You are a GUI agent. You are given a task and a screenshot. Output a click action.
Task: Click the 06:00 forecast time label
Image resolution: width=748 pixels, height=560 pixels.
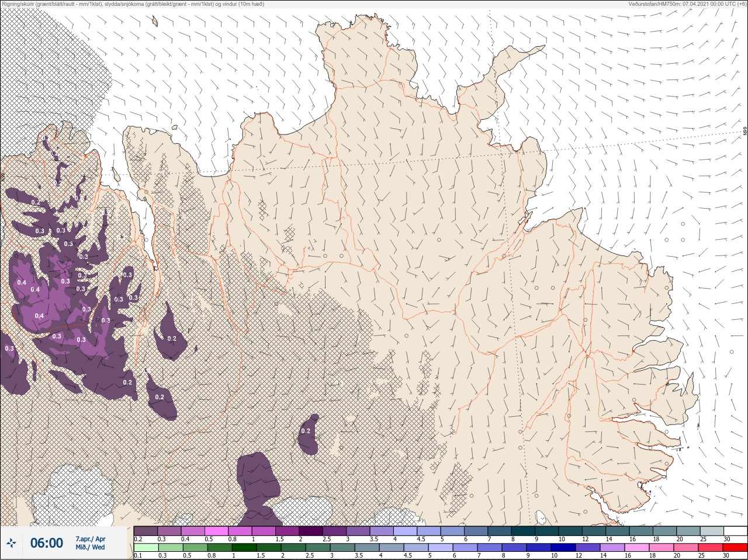point(47,543)
